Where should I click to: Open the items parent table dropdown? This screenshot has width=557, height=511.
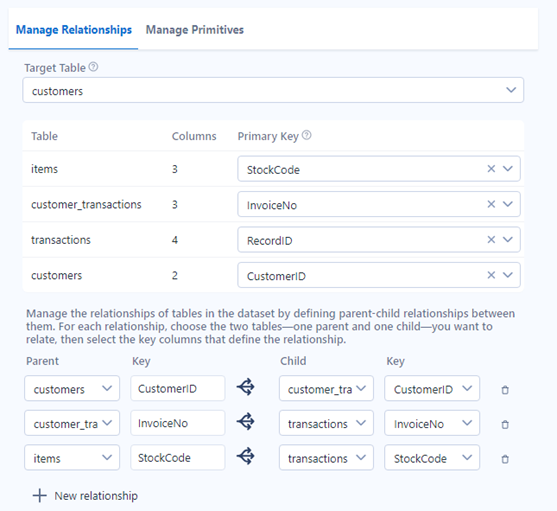[72, 458]
